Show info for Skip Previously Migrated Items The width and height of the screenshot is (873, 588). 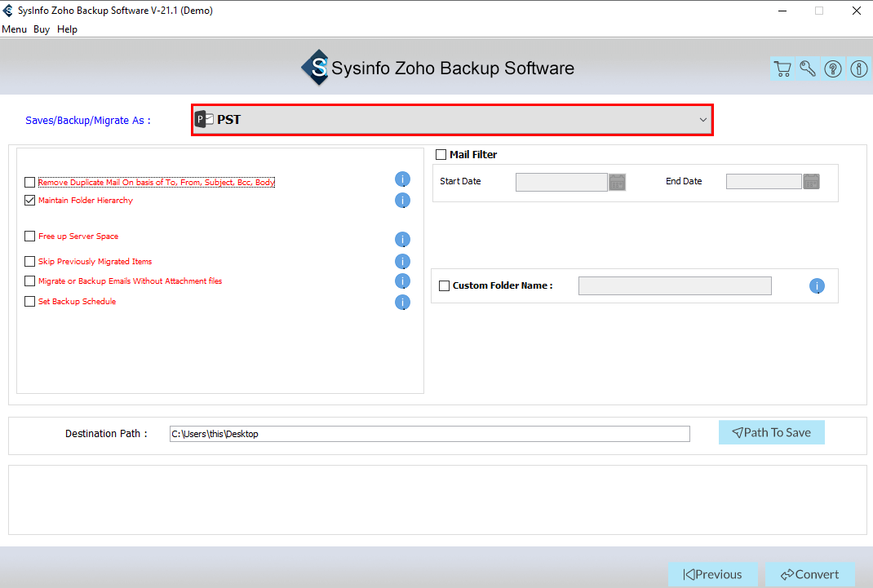click(x=402, y=262)
